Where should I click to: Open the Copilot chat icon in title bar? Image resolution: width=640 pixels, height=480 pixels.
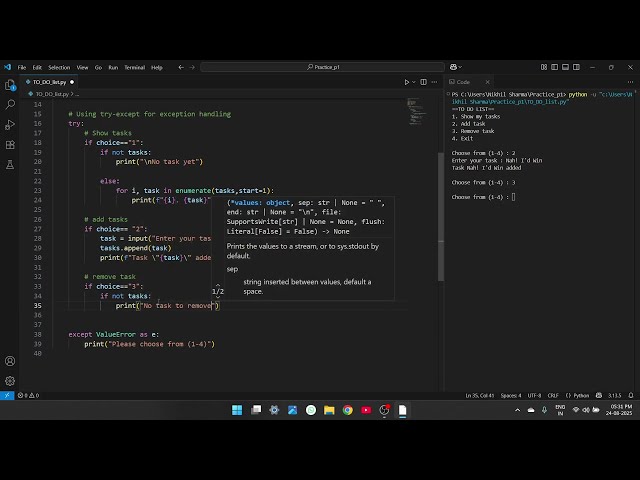453,67
